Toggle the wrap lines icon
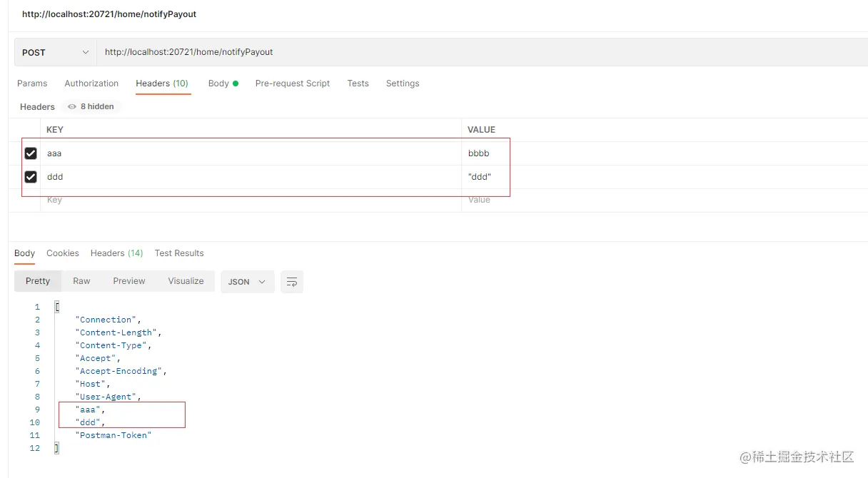 click(292, 282)
